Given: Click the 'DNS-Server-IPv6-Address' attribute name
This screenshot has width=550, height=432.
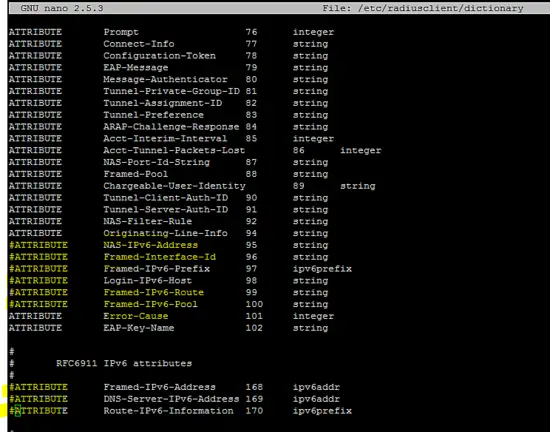Looking at the screenshot, I should click(x=172, y=399).
